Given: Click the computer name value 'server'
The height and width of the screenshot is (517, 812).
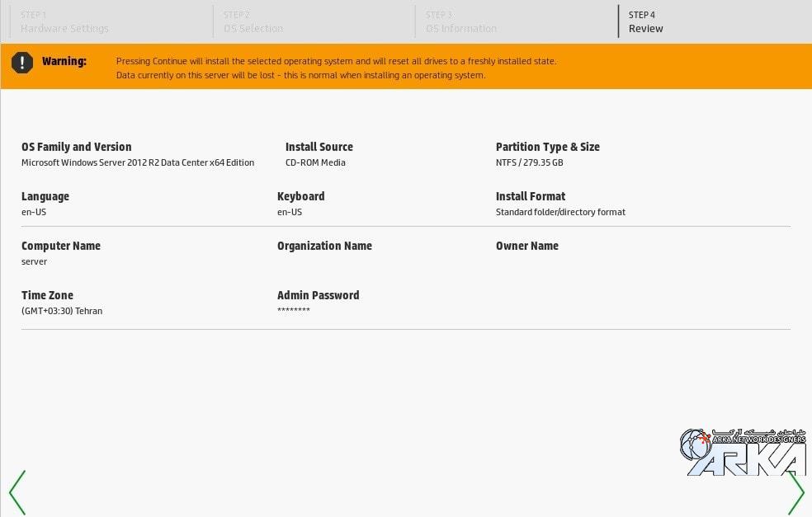Looking at the screenshot, I should coord(34,261).
